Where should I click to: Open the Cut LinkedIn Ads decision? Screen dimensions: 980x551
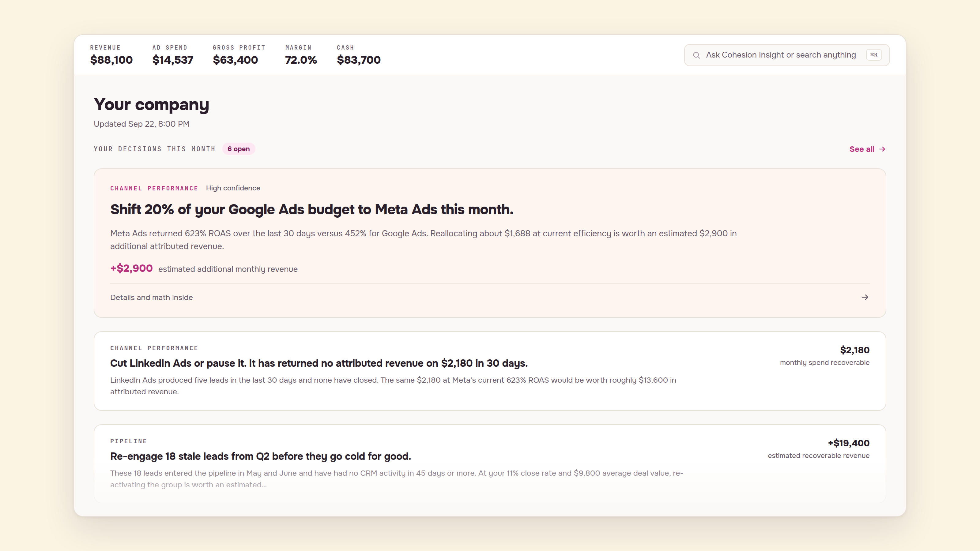tap(490, 371)
